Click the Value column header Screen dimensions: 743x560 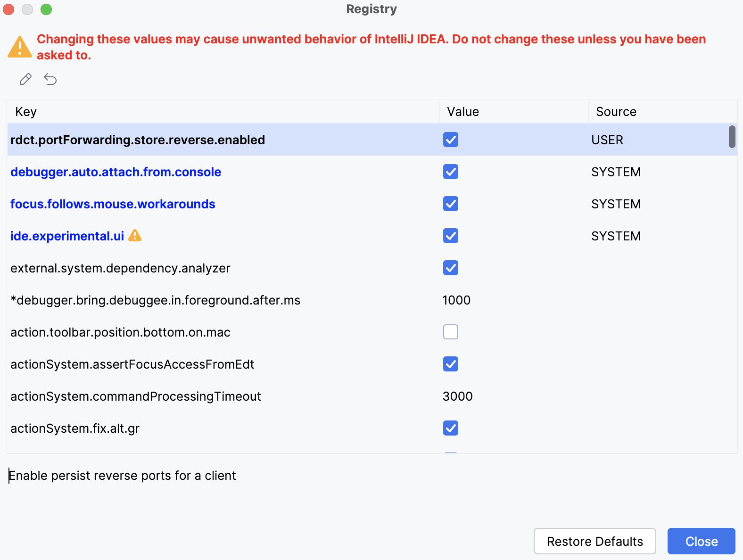click(x=463, y=112)
